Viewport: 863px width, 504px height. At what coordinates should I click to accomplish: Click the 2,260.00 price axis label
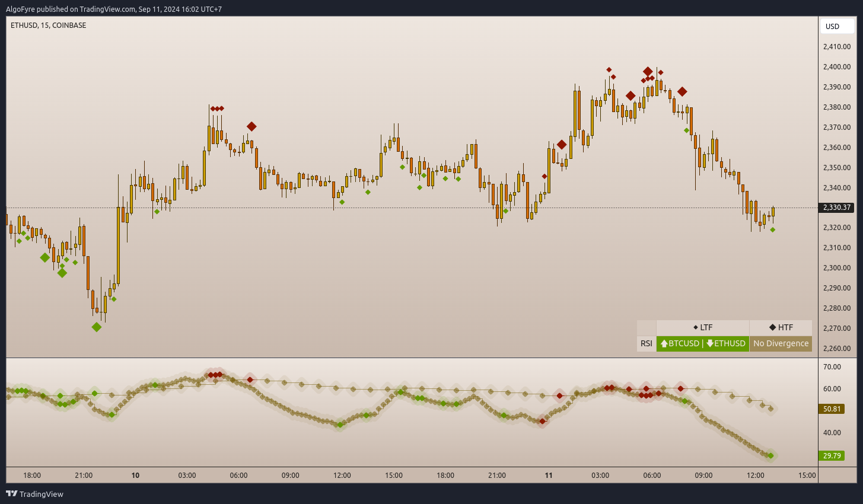point(837,349)
